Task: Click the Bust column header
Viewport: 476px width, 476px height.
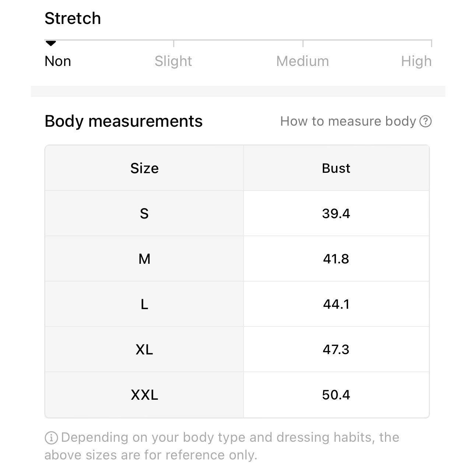Action: (336, 168)
